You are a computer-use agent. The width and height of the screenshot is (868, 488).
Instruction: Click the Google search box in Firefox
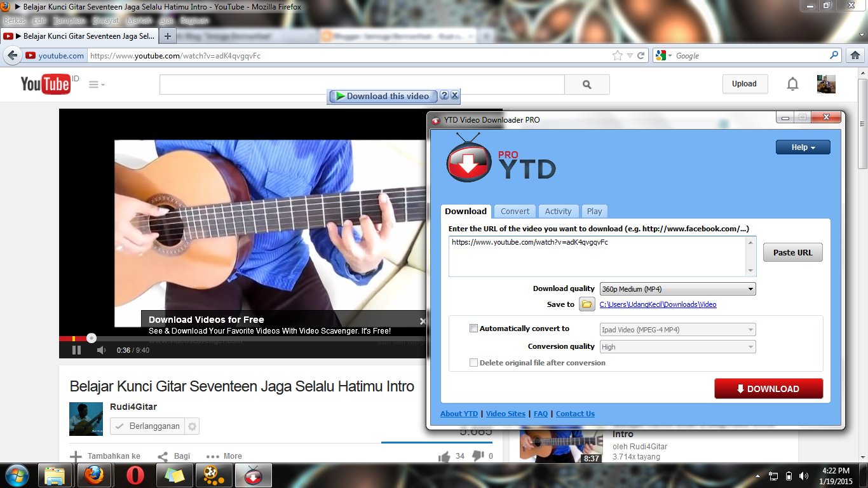coord(750,56)
